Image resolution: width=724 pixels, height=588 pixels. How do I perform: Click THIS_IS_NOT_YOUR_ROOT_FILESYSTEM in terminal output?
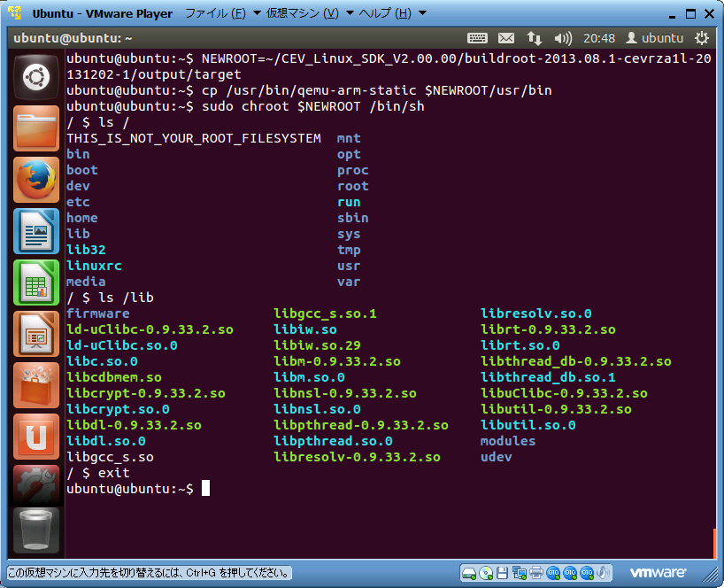pyautogui.click(x=194, y=138)
